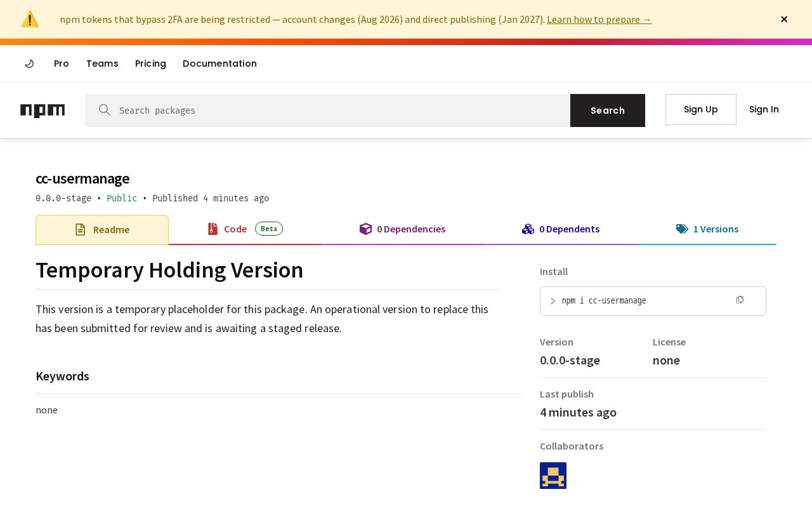812x508 pixels.
Task: Click the version value 0.0.0-stage in sidebar
Action: [x=570, y=360]
